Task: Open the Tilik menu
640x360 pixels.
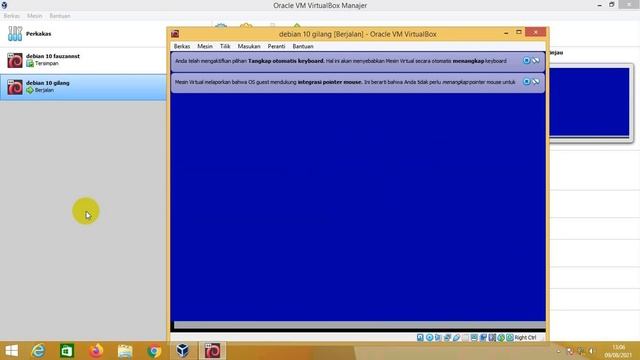Action: 225,46
